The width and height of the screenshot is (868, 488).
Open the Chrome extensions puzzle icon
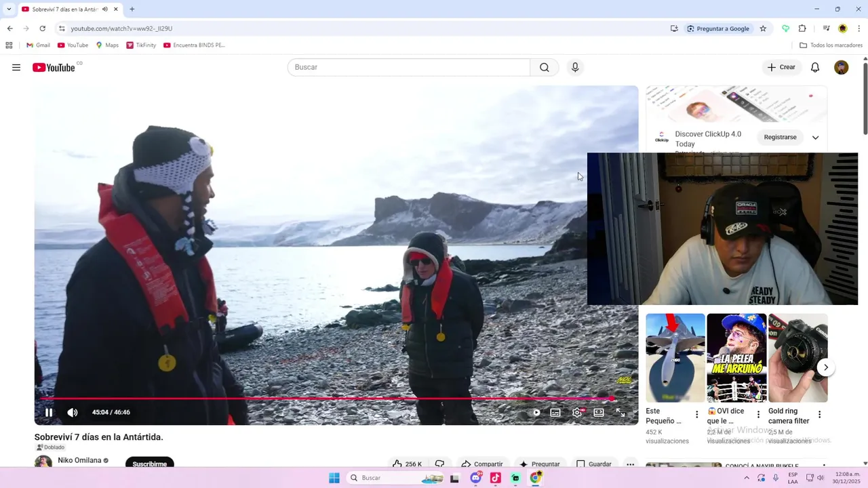[802, 28]
